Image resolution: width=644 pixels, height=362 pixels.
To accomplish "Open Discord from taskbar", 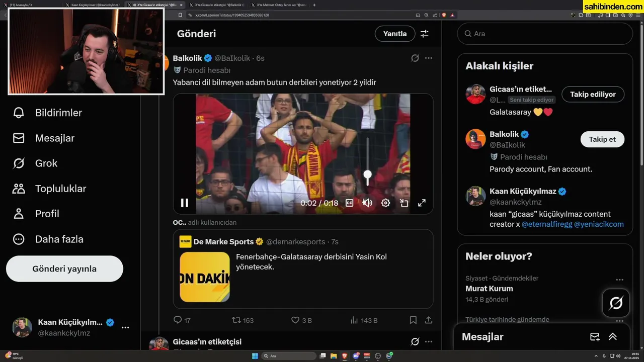I will pos(356,356).
